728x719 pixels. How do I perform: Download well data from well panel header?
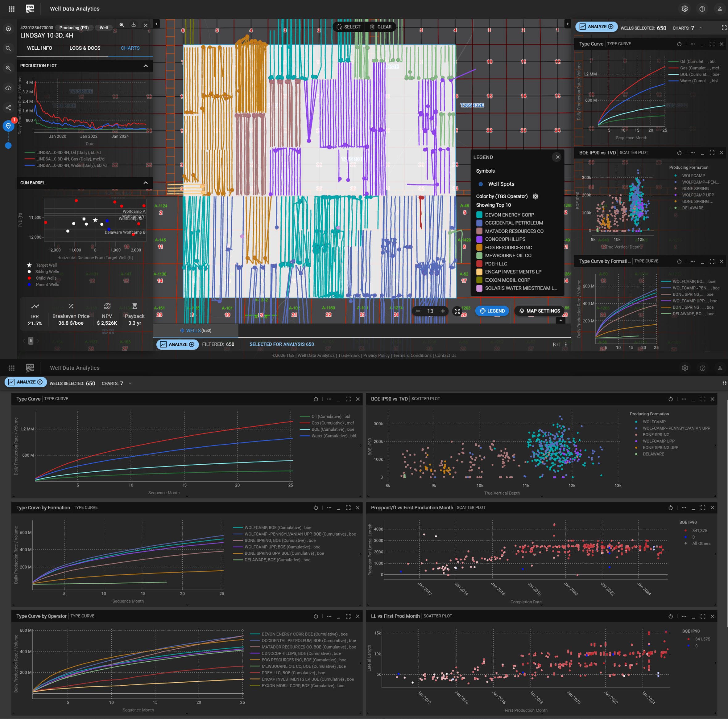[133, 25]
